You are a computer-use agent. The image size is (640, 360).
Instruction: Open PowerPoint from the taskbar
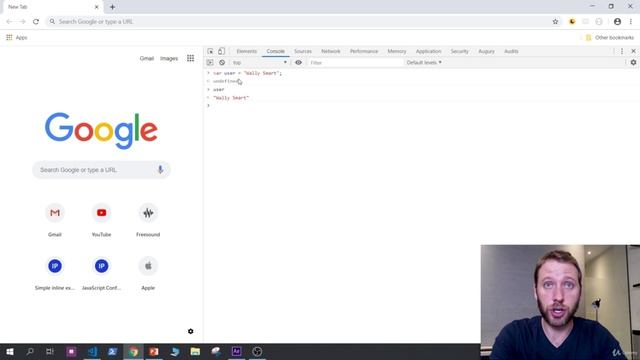[154, 351]
